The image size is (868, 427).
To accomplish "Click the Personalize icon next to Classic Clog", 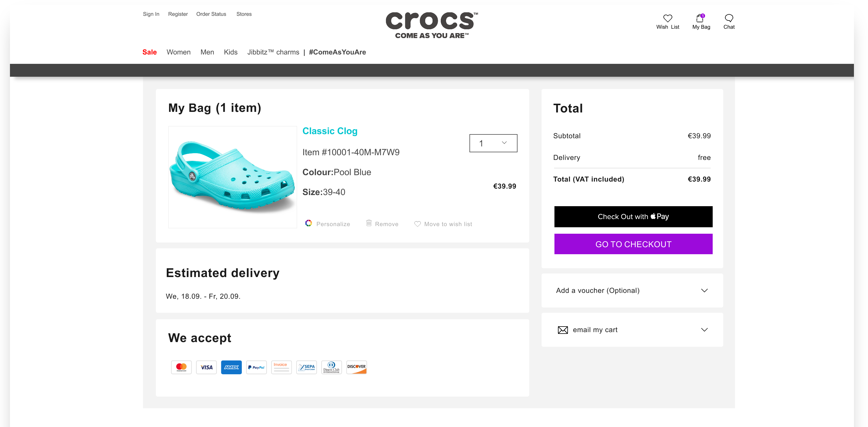I will coord(308,224).
